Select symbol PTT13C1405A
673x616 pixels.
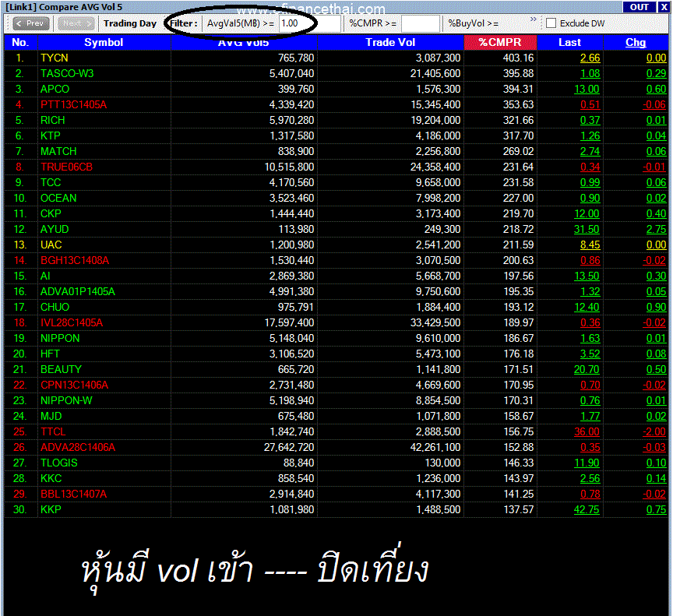(73, 104)
